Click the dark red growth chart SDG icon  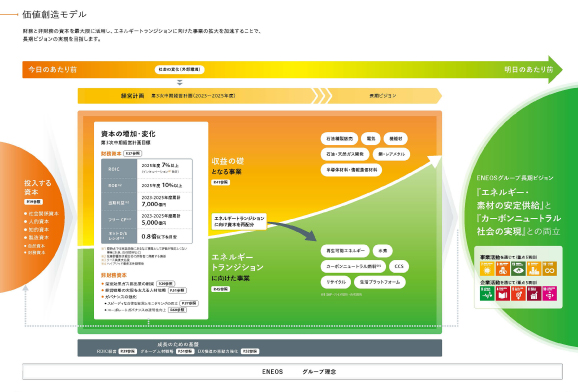pos(534,294)
